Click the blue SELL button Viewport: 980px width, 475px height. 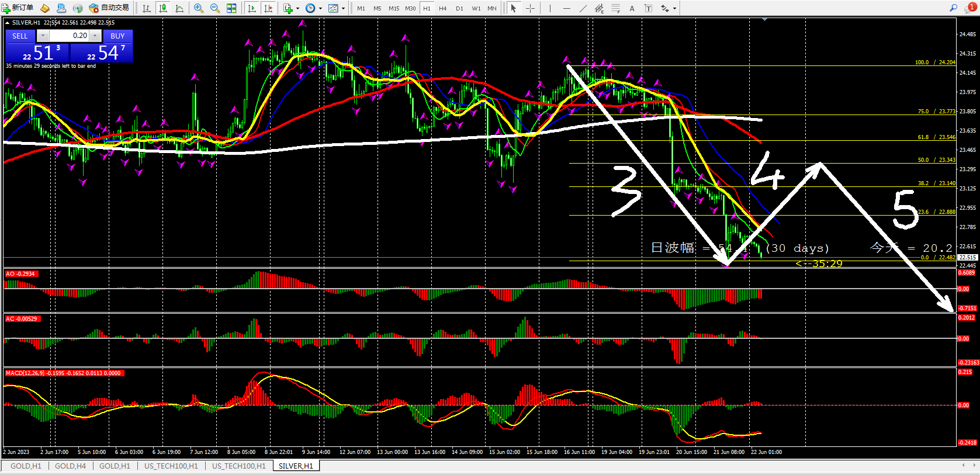point(20,36)
